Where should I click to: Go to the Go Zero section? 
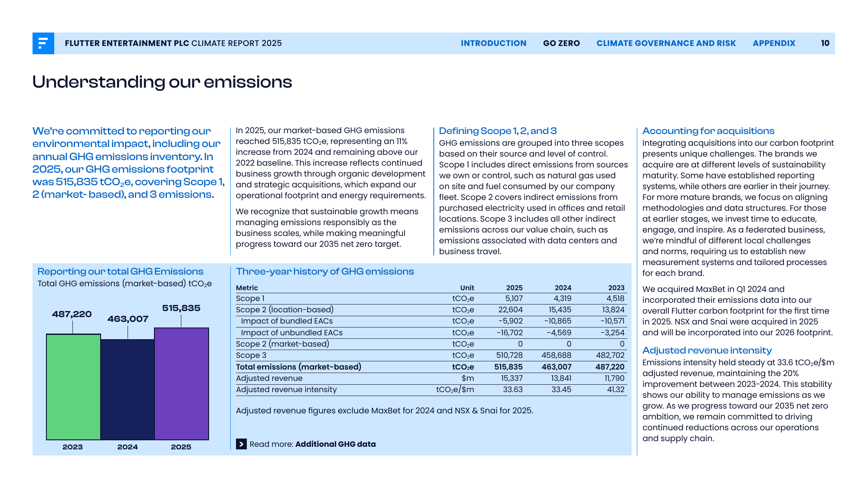click(x=561, y=43)
